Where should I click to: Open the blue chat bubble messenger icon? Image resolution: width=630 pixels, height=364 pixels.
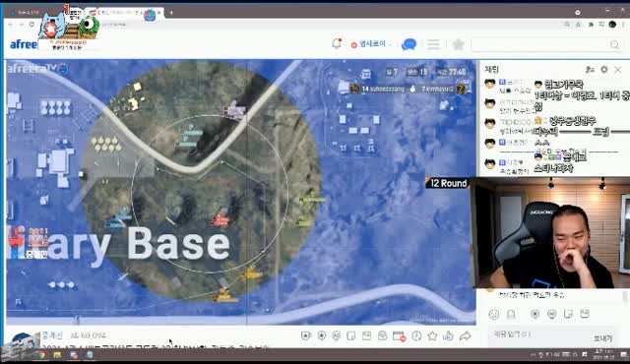pos(409,44)
